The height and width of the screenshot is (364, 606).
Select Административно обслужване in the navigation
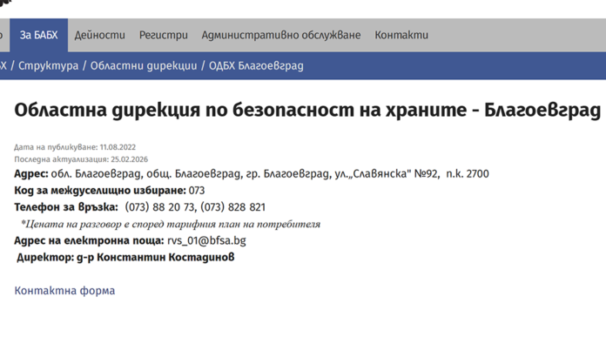[281, 35]
